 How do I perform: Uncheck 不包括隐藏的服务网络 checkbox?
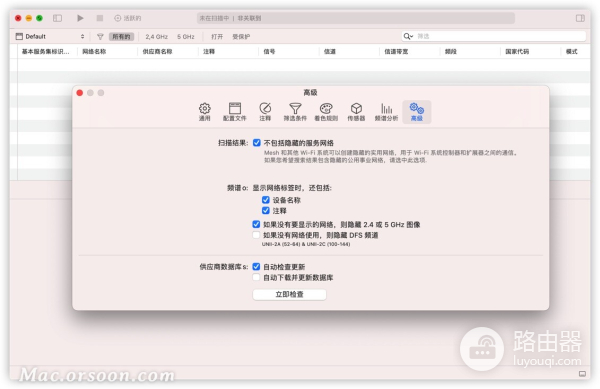(256, 143)
